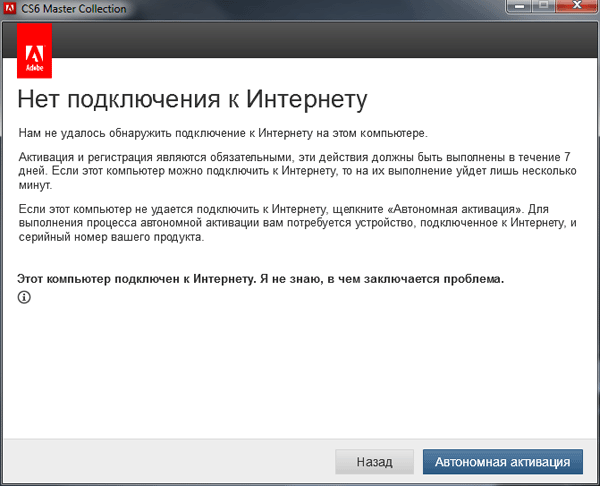Click the Adobe icon in the title bar
Screen dimensions: 600x486
point(9,8)
